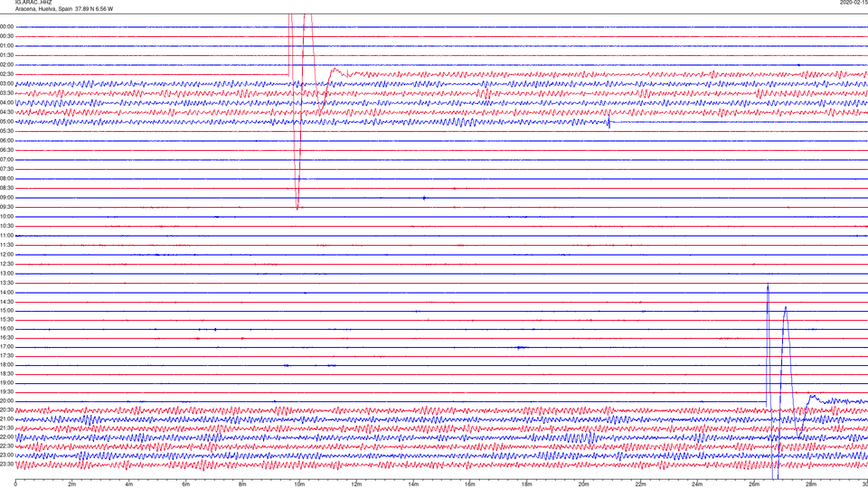The image size is (868, 488).
Task: Select the 00:30 trace time label
Action: 6,36
